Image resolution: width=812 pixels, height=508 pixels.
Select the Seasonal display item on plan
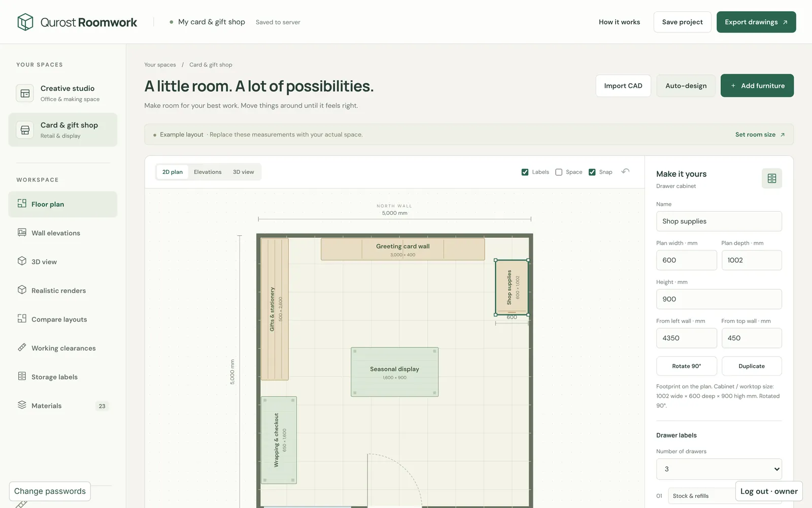394,372
